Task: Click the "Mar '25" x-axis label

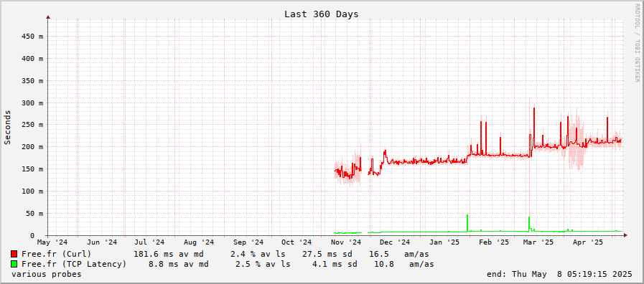Action: click(538, 242)
